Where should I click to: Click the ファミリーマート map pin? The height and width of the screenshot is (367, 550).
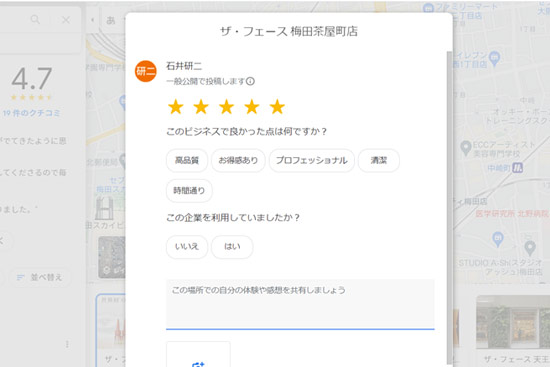pos(428,8)
